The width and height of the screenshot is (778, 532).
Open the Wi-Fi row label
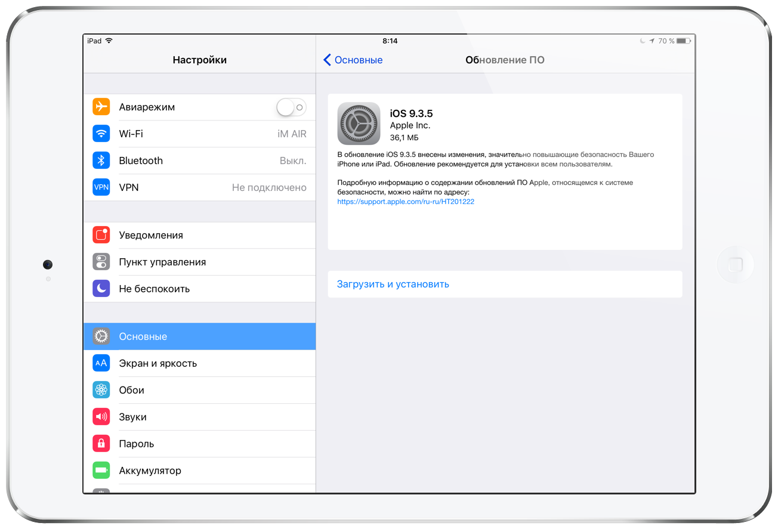coord(131,134)
